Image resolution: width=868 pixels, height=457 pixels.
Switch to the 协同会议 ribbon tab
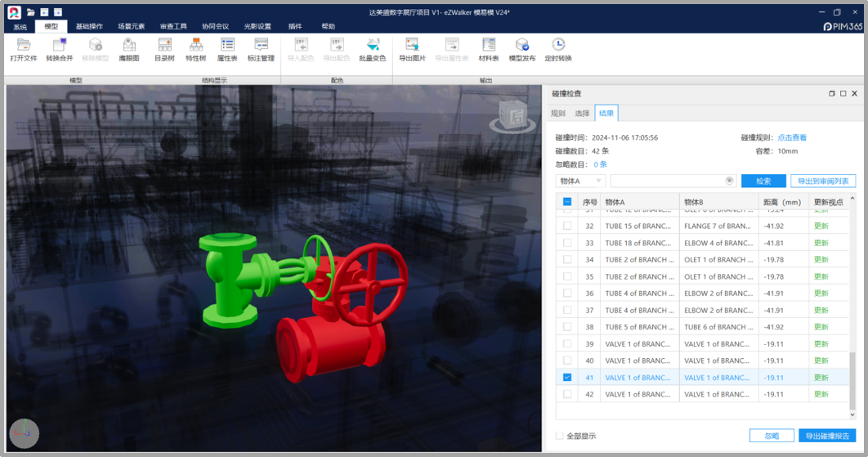tap(215, 27)
